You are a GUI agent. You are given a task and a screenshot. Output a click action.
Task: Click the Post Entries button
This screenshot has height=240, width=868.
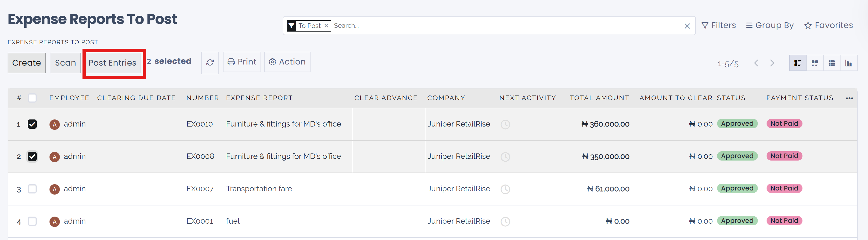tap(112, 63)
